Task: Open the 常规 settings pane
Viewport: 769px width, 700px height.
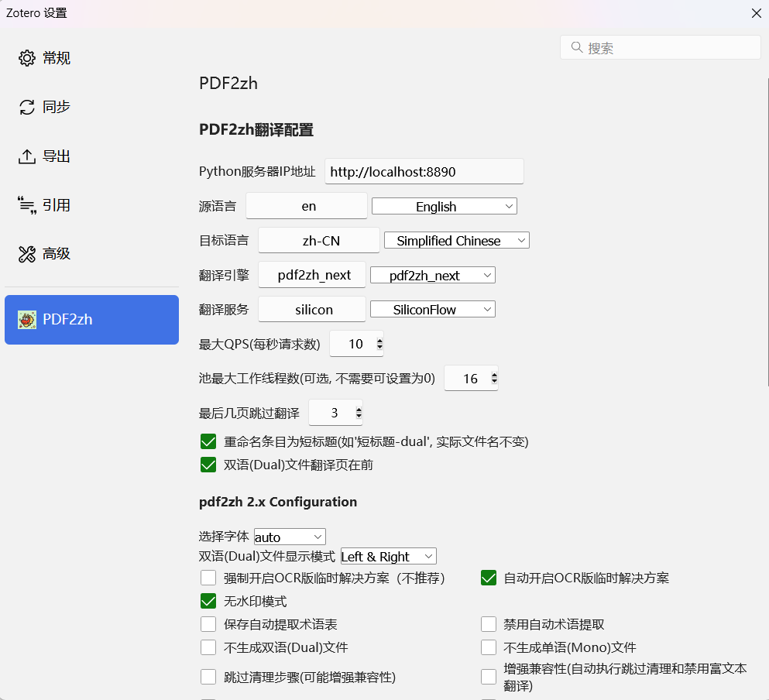Action: pyautogui.click(x=91, y=58)
